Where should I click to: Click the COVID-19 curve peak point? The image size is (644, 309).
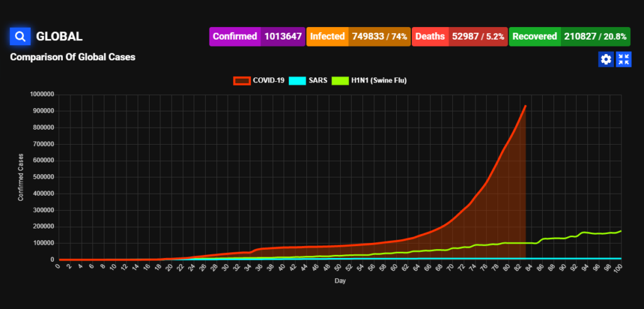pyautogui.click(x=525, y=106)
